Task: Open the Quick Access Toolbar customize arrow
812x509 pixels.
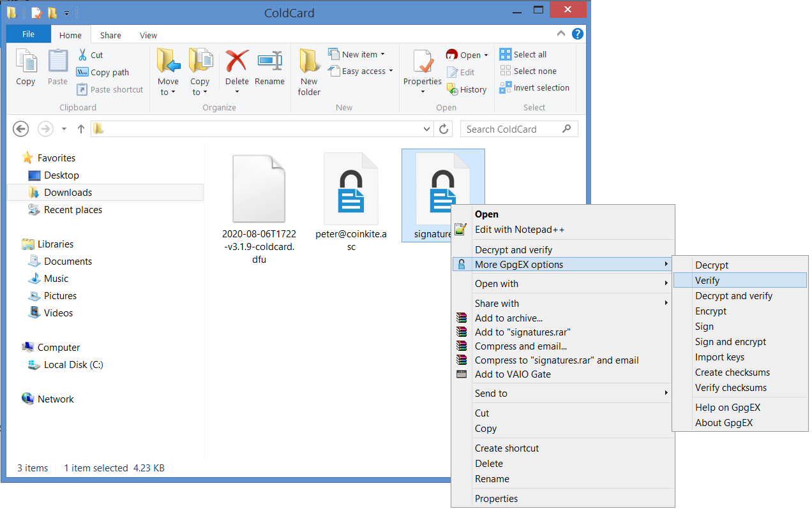Action: click(x=66, y=13)
